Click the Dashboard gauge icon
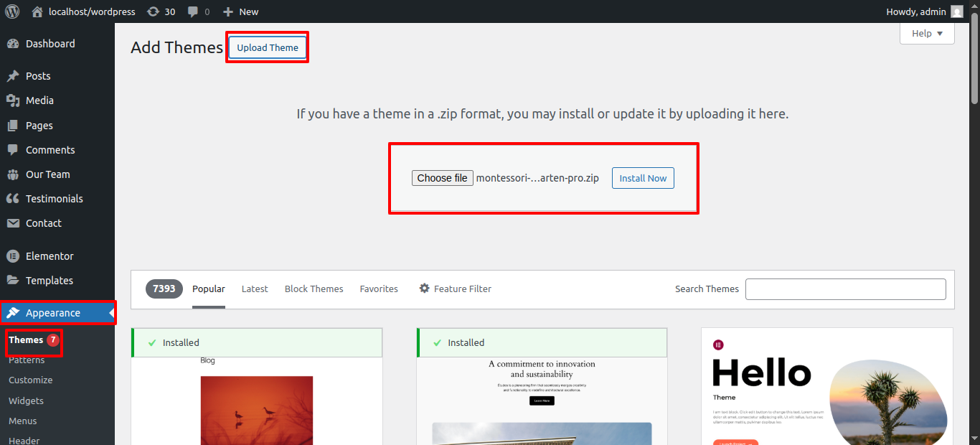Viewport: 980px width, 445px height. (13, 44)
